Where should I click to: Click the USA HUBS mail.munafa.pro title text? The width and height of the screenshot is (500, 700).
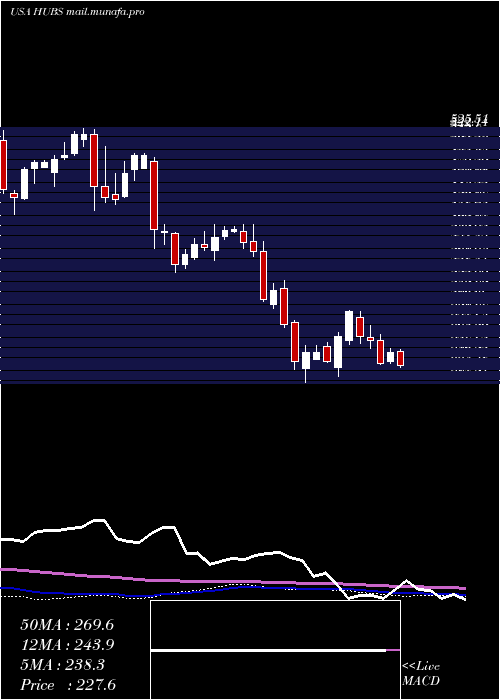[x=77, y=12]
